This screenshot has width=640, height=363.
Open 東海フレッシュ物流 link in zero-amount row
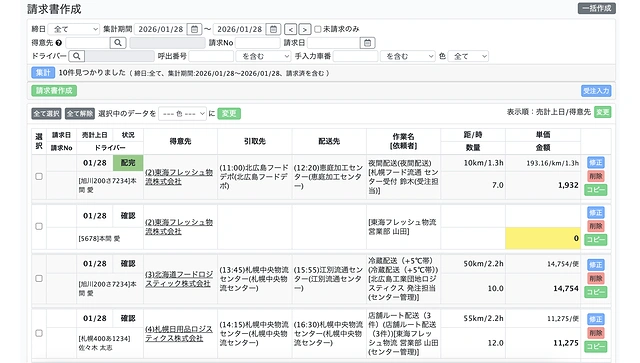coord(179,227)
